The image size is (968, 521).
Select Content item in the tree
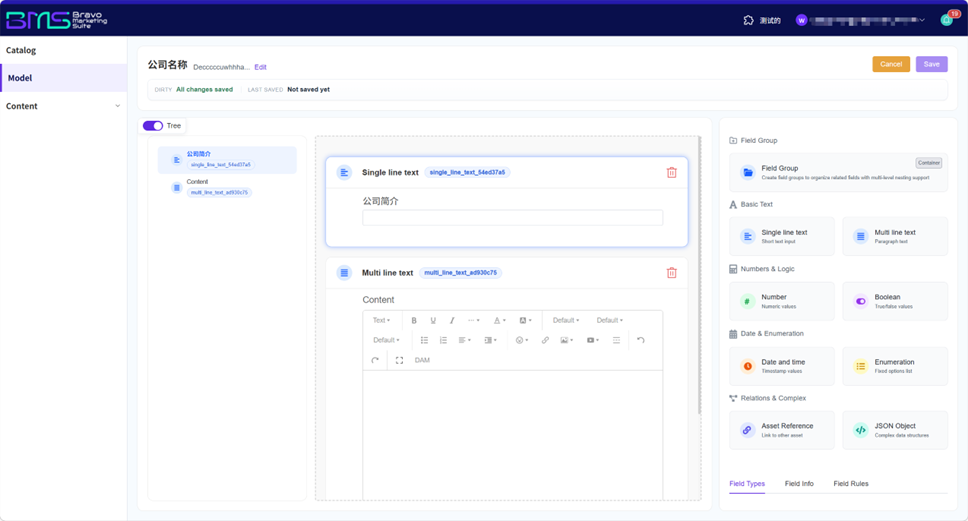[x=197, y=182]
